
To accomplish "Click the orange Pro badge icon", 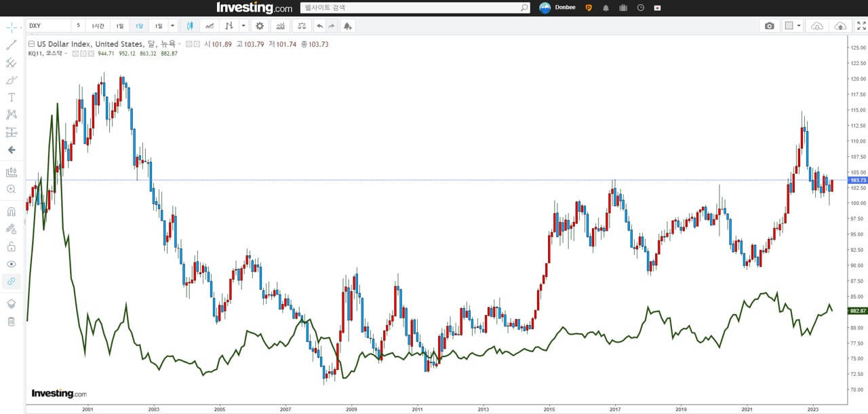I will tap(589, 7).
